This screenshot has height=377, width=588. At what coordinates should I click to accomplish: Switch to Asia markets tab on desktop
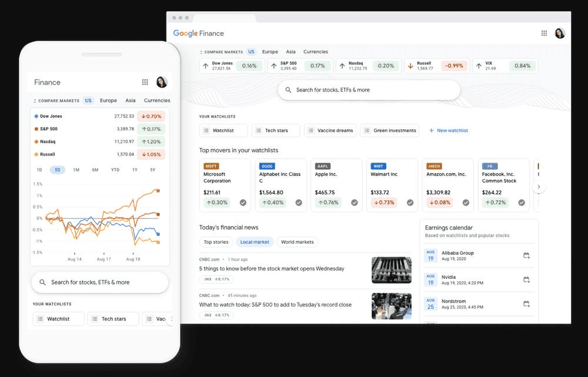point(290,52)
